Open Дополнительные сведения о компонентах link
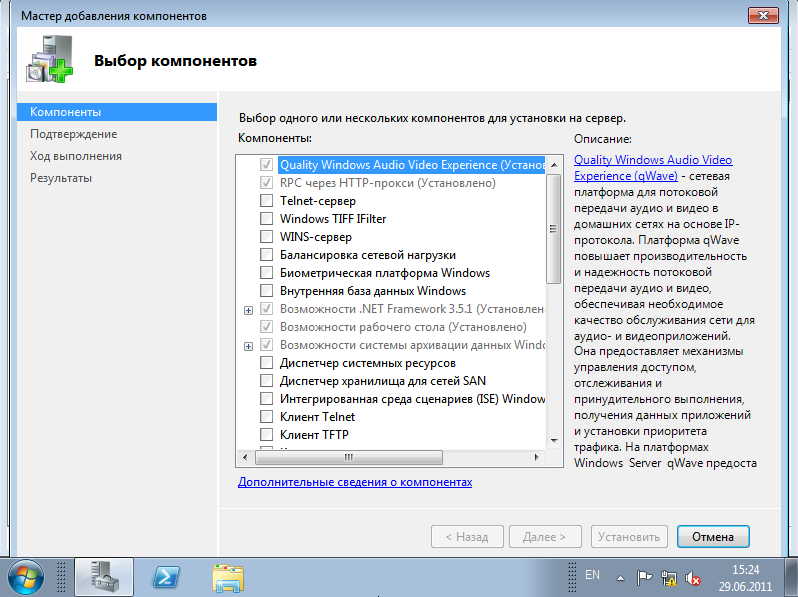Viewport: 798px width, 597px height. [355, 481]
